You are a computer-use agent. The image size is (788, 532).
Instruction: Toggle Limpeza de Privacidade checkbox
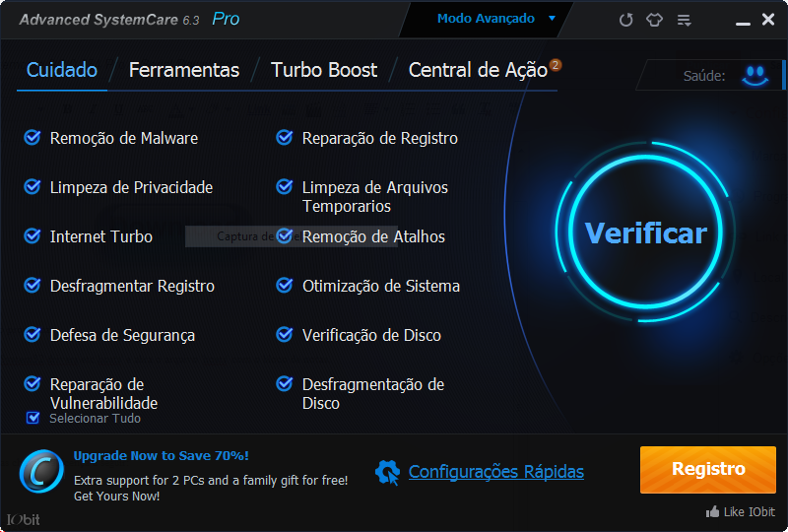(x=33, y=186)
